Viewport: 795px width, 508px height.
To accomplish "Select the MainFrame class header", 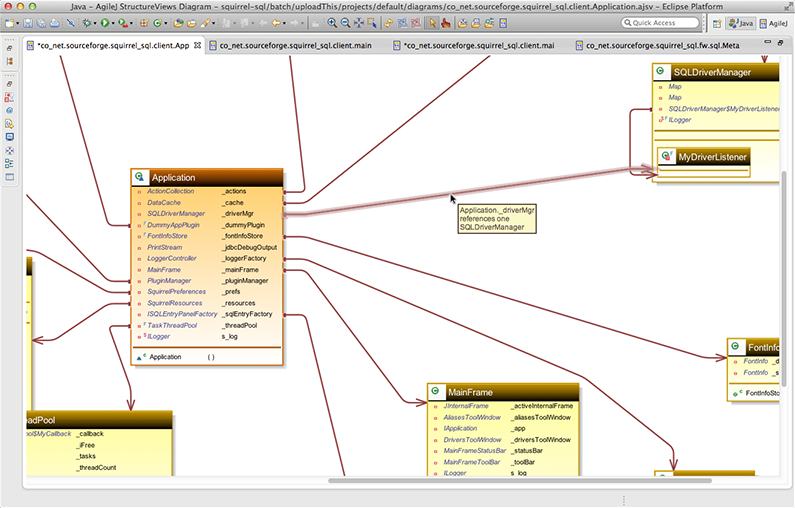I will point(503,392).
